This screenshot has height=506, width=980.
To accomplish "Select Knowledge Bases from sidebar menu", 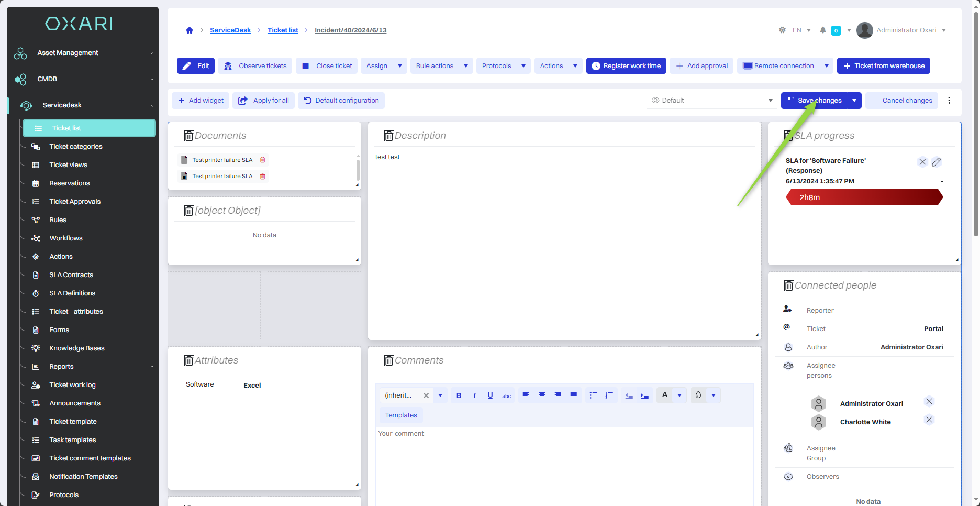I will click(77, 348).
